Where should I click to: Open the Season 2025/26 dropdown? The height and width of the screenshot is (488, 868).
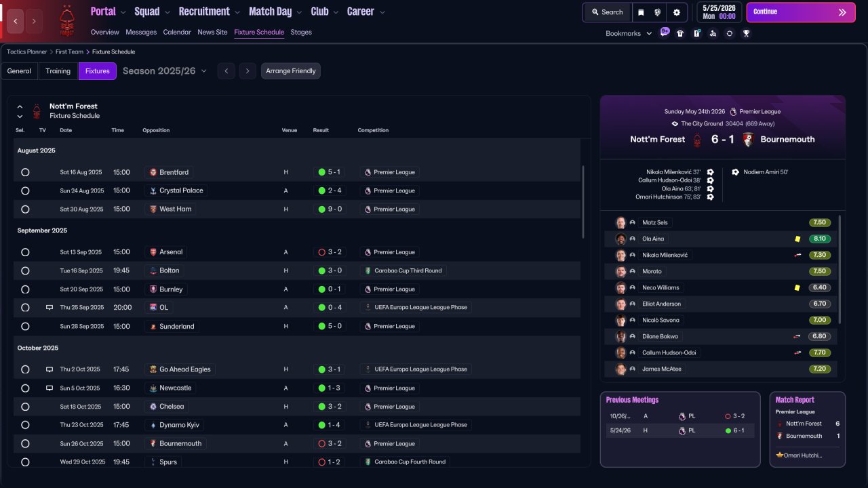pos(165,71)
